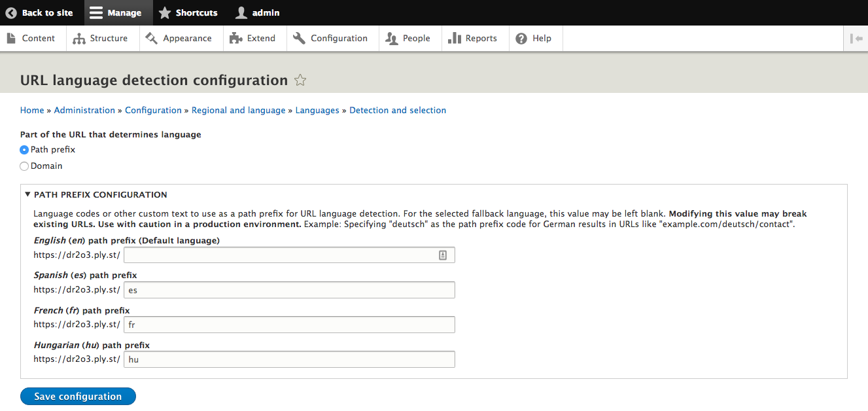This screenshot has height=411, width=868.
Task: Open the Structure admin menu
Action: click(101, 39)
